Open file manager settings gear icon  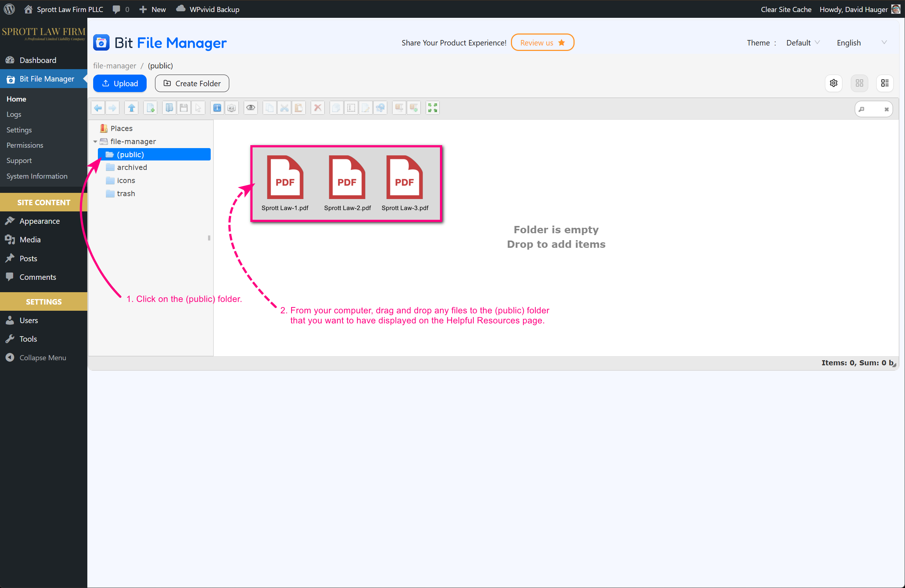pyautogui.click(x=834, y=83)
